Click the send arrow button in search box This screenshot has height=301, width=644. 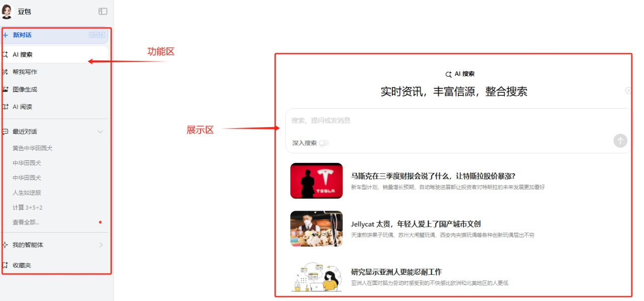(x=620, y=141)
